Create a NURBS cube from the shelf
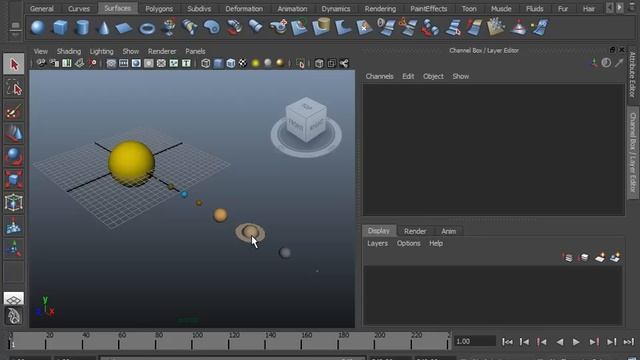The height and width of the screenshot is (360, 640). (x=60, y=27)
